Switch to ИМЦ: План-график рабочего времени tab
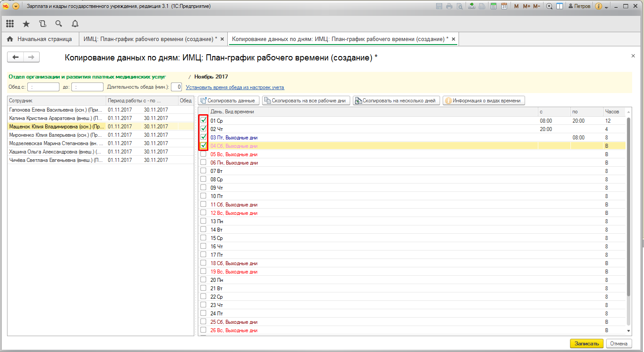The height and width of the screenshot is (352, 644). (150, 39)
